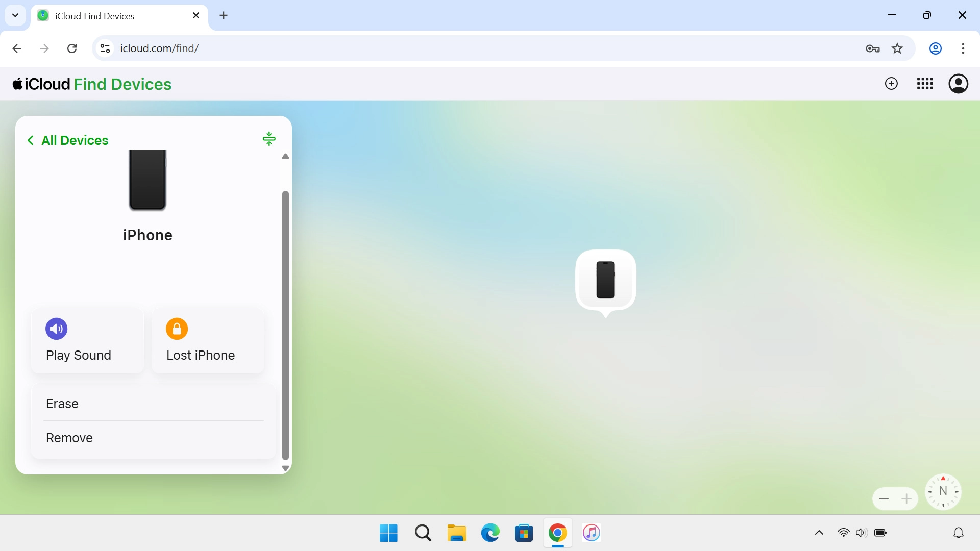Open iCloud account profile menu

pos(959,84)
